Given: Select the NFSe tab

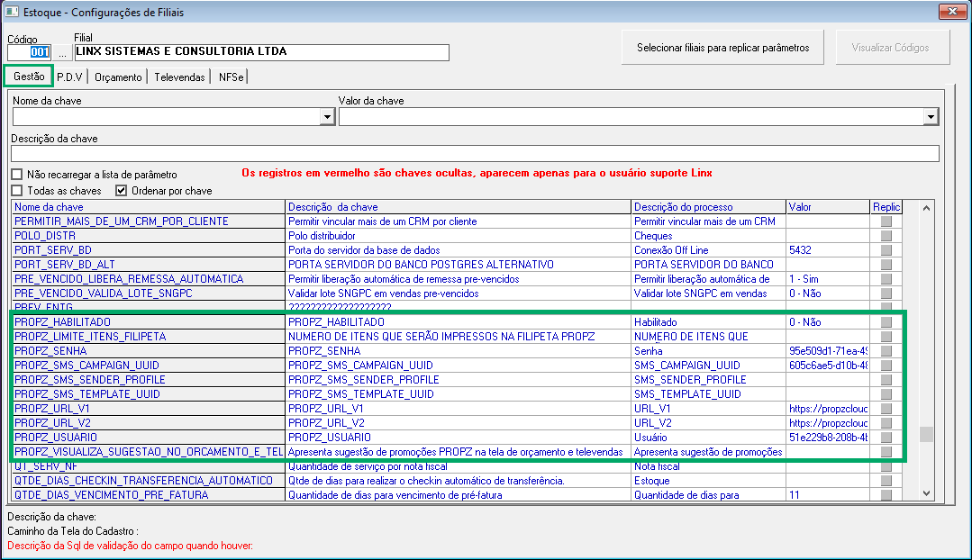Looking at the screenshot, I should click(x=230, y=77).
